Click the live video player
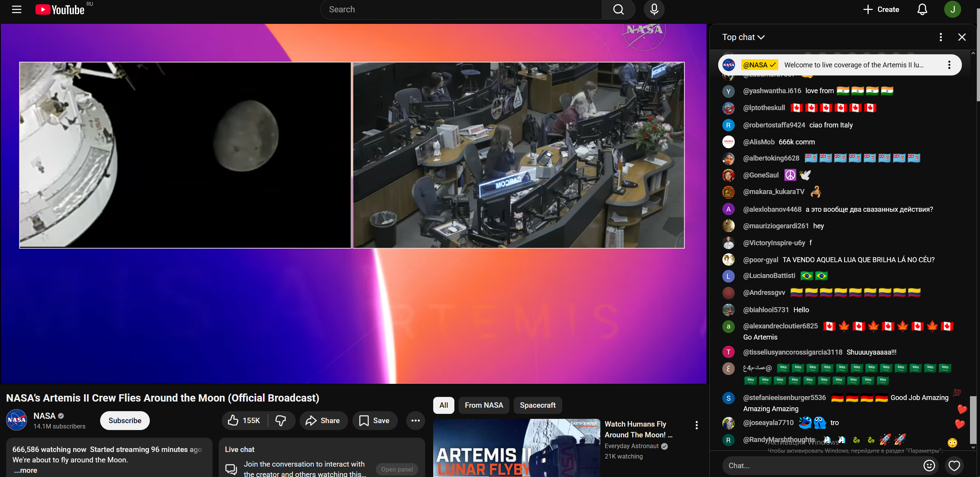Viewport: 980px width, 477px height. click(x=353, y=204)
